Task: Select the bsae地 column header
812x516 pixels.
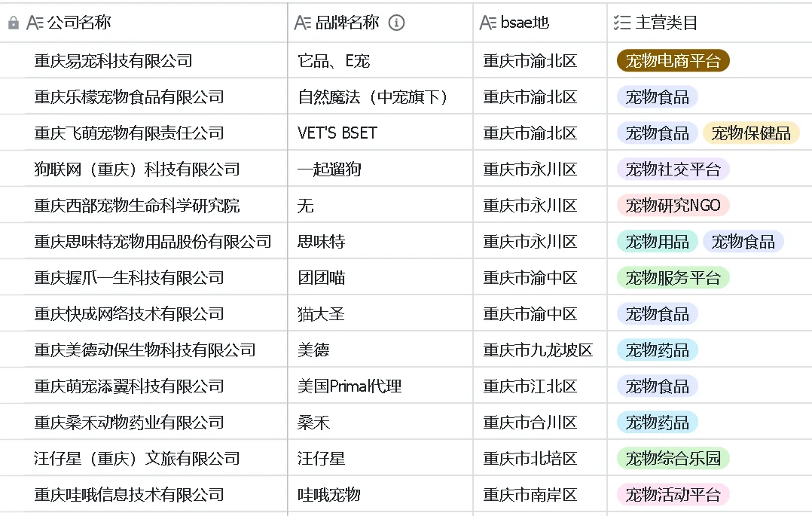Action: [539, 23]
